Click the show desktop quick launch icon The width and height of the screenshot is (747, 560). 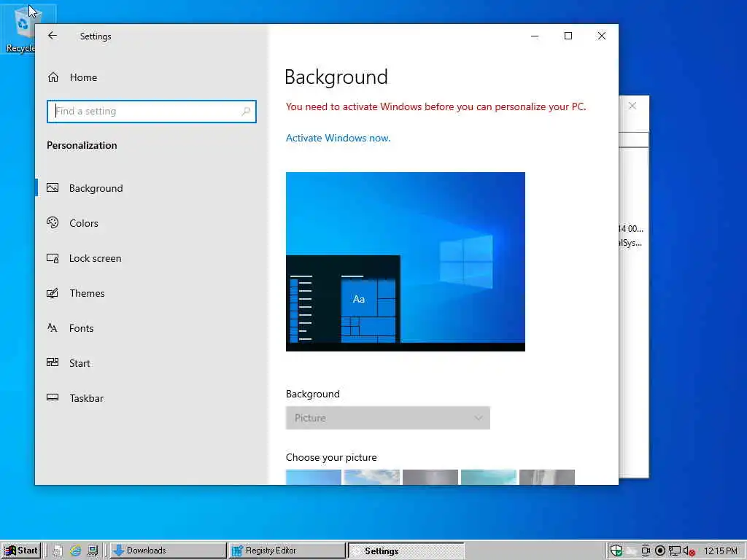click(x=93, y=551)
